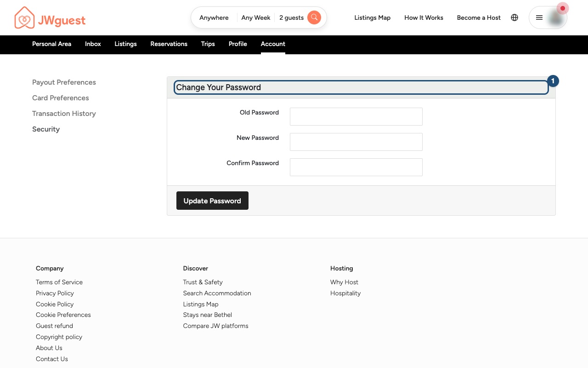Click Become a Host link
The image size is (588, 368).
pos(479,17)
